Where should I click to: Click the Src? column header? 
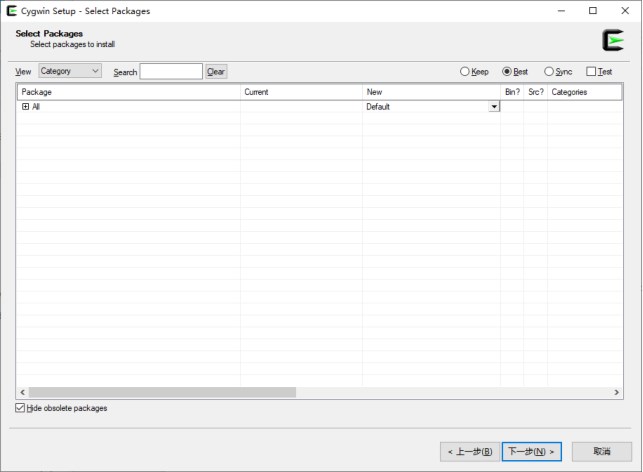[x=536, y=92]
